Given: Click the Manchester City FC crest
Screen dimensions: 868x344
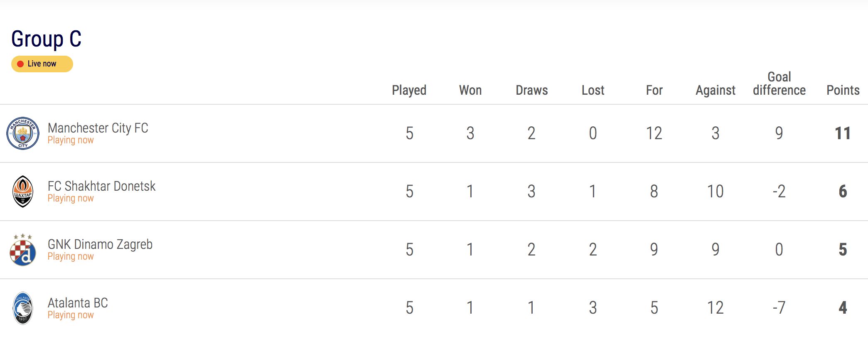Looking at the screenshot, I should point(23,133).
